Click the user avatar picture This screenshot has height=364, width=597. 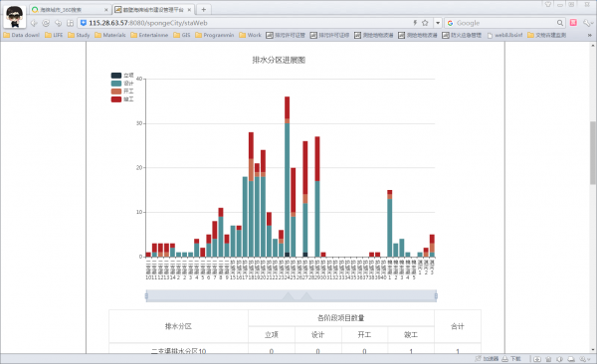[x=15, y=17]
